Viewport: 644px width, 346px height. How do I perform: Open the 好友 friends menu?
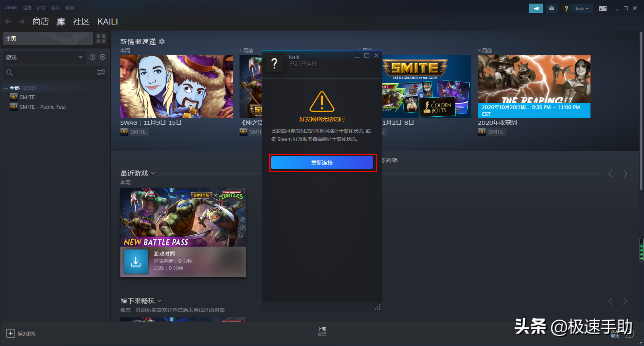click(41, 8)
